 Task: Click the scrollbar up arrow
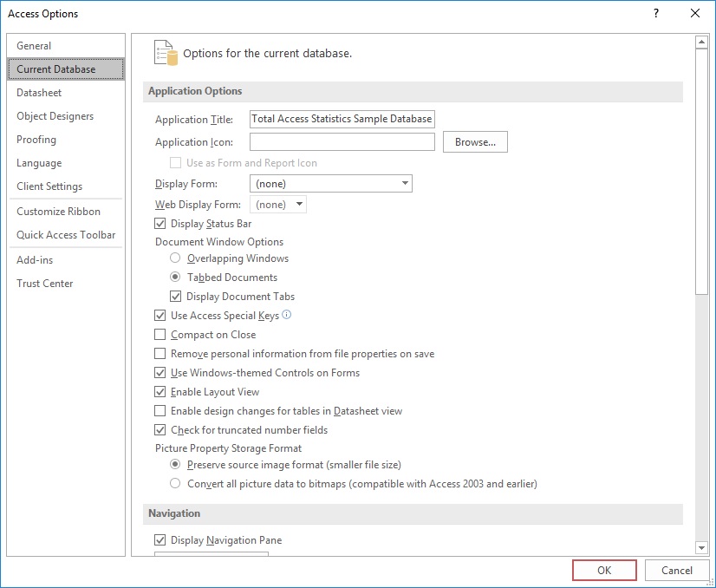click(701, 42)
